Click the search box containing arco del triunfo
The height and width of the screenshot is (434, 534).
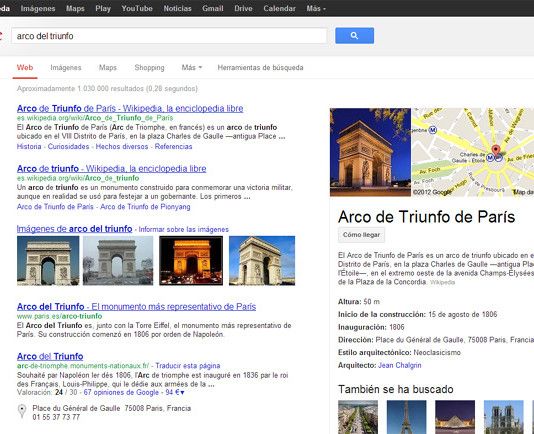tap(169, 36)
